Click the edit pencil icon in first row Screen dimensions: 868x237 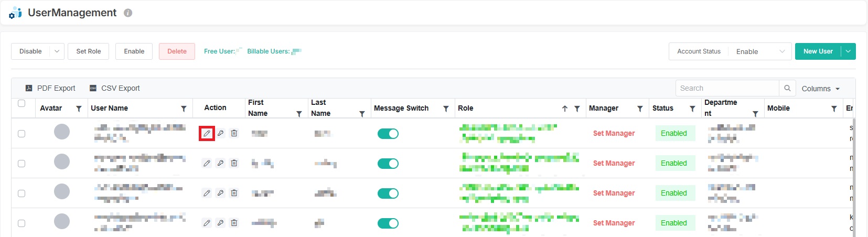(x=207, y=134)
